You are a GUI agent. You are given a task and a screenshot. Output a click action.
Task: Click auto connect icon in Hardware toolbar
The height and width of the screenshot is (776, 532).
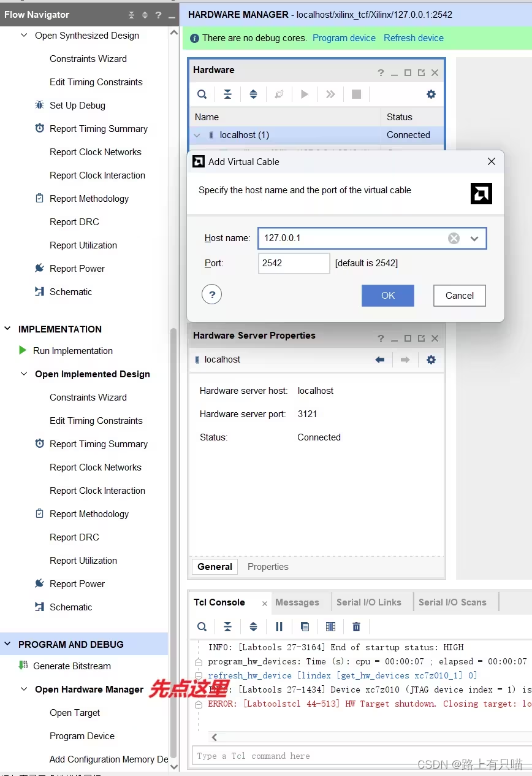(x=279, y=94)
